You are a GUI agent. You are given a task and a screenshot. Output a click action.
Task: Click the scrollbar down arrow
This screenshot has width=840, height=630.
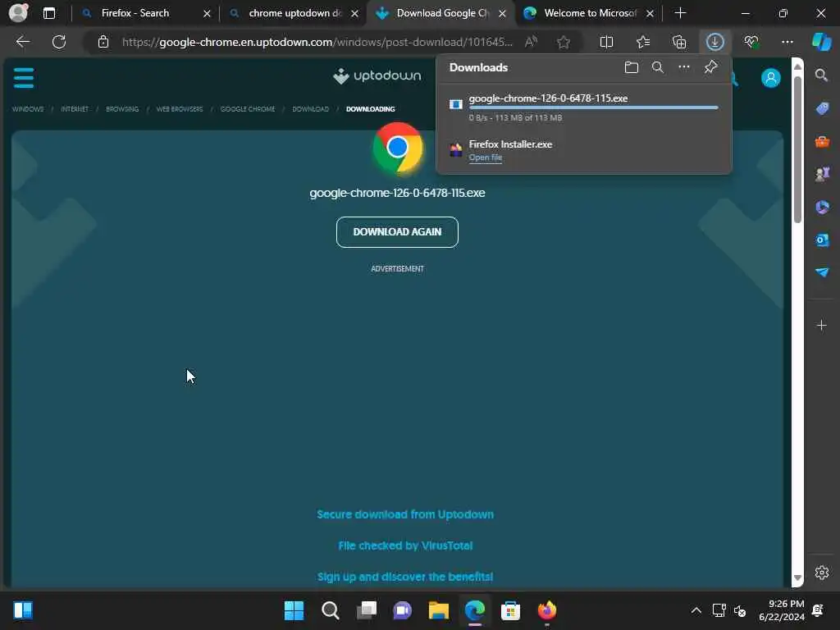point(797,577)
